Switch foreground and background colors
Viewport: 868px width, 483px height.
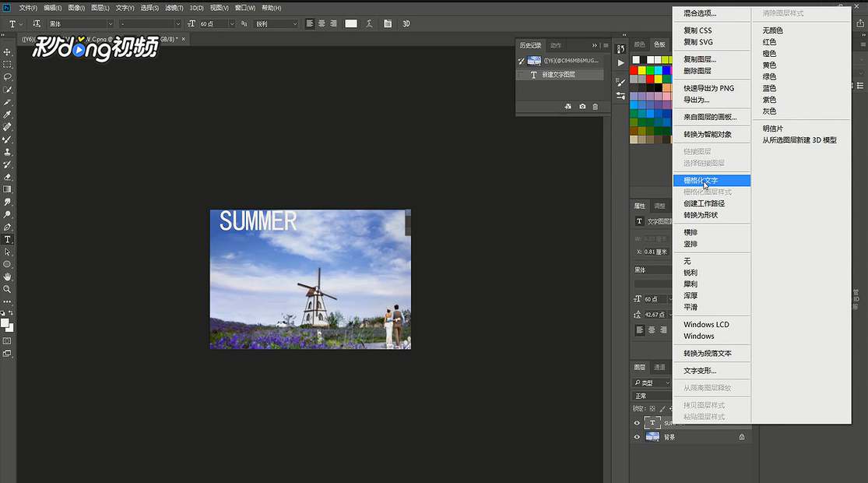(x=11, y=313)
